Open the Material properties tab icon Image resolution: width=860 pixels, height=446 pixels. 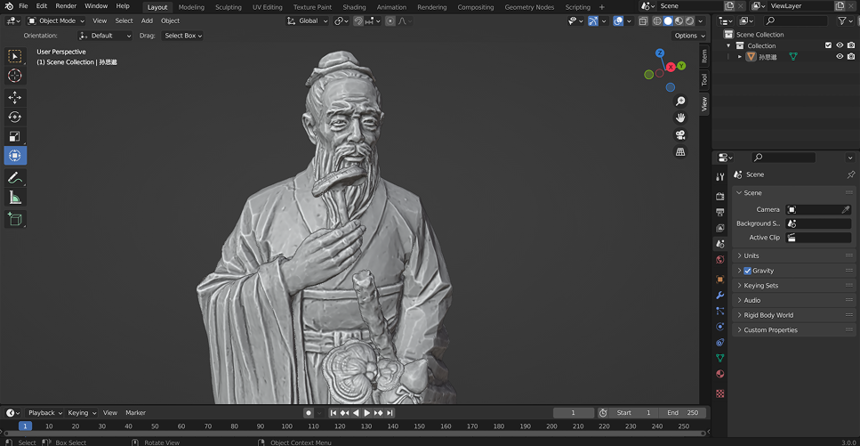click(720, 374)
